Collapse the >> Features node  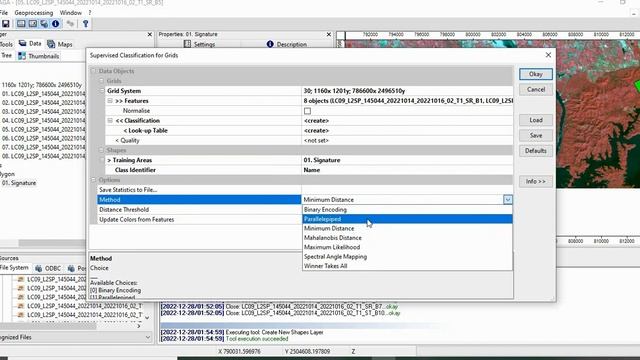(x=110, y=100)
